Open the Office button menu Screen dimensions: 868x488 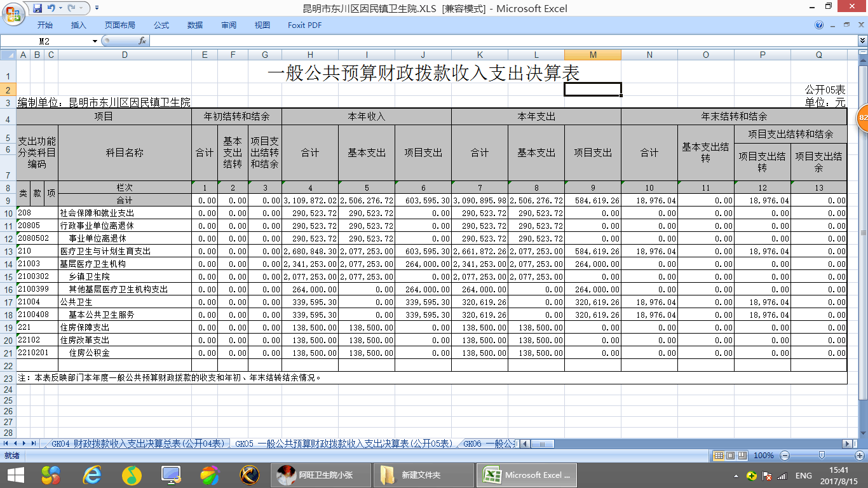point(14,13)
